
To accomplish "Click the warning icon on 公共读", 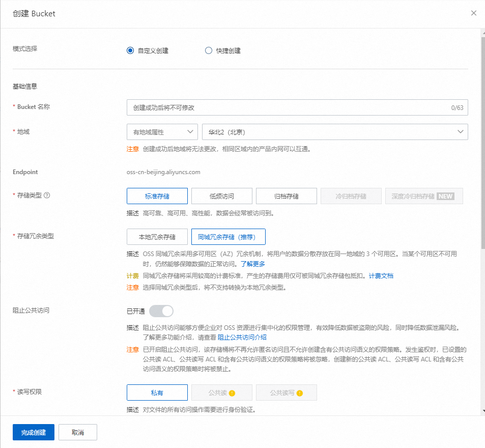I will 232,393.
